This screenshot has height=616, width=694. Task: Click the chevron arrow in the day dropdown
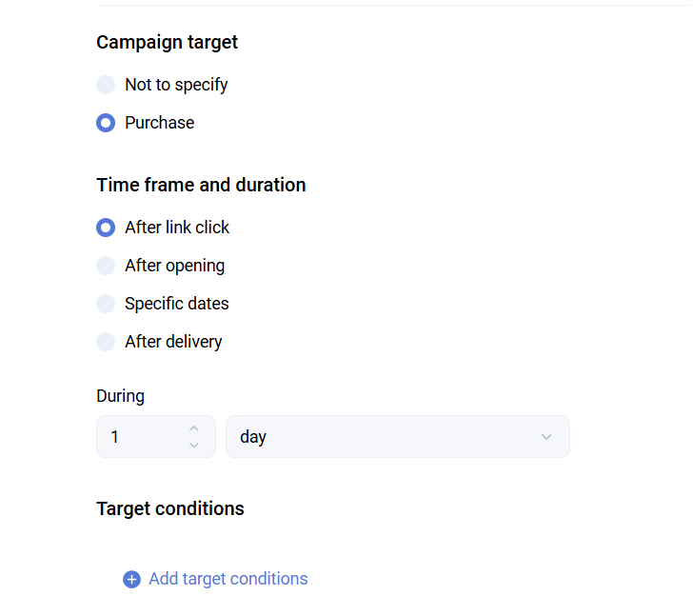point(546,437)
